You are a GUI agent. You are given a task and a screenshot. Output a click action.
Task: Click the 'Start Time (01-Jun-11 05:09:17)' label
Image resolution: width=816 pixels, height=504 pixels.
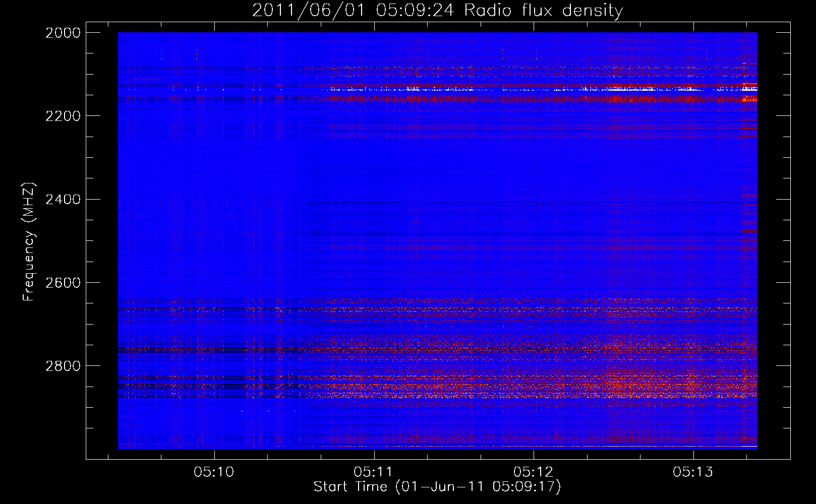point(437,487)
